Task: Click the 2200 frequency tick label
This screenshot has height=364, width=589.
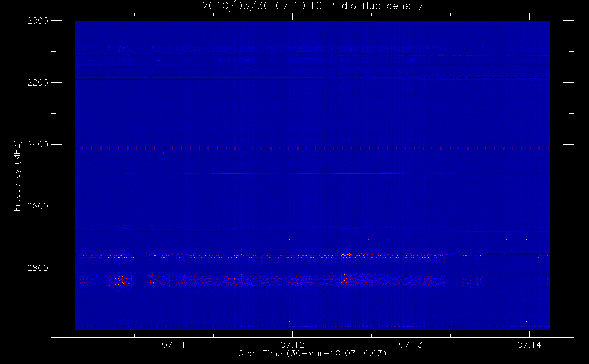Action: [38, 83]
